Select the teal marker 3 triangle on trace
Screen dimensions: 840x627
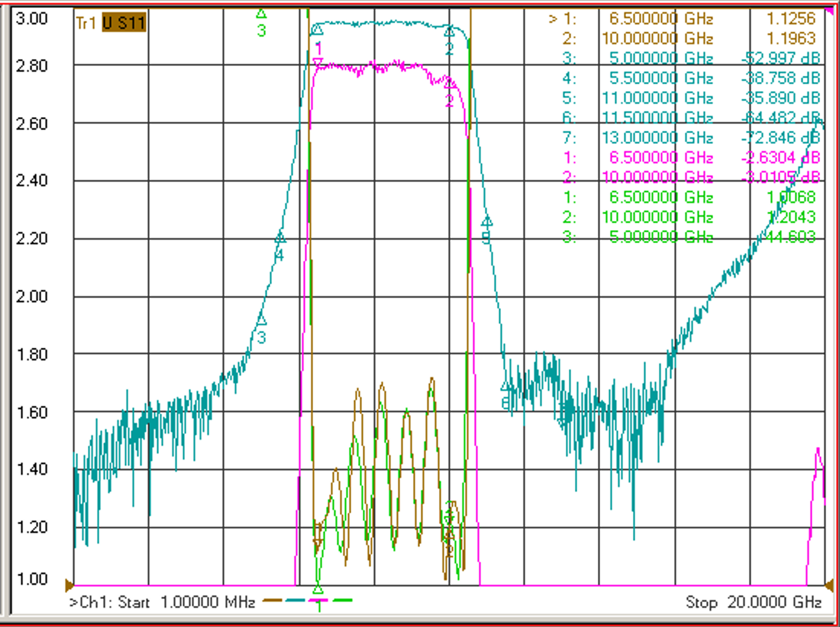[x=262, y=319]
